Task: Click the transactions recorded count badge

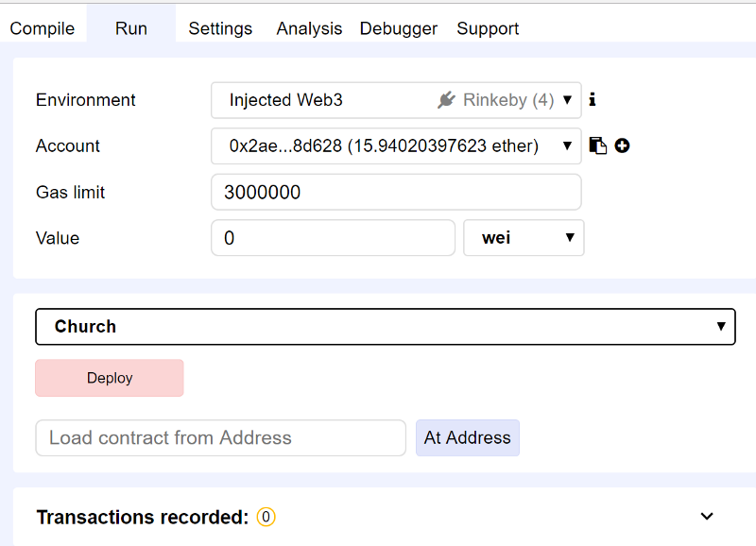Action: coord(266,518)
